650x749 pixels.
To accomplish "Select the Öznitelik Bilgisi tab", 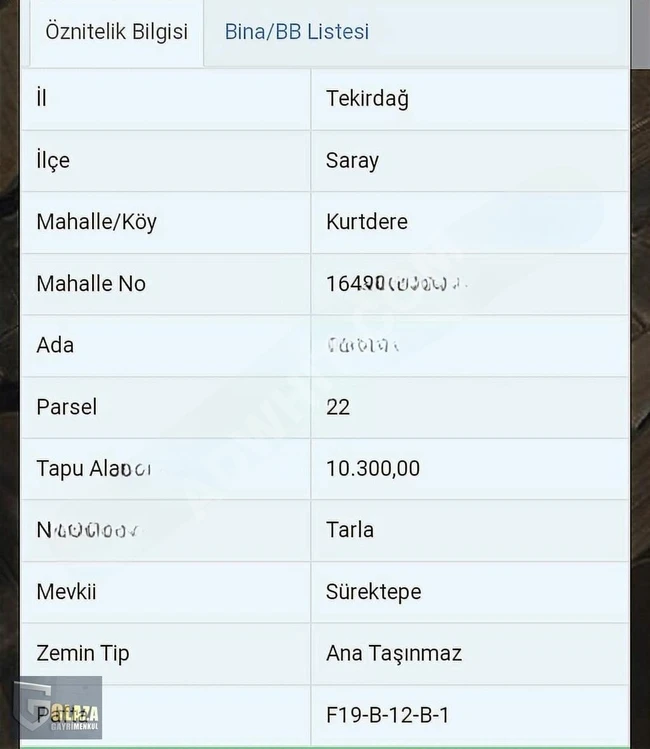I will 117,32.
